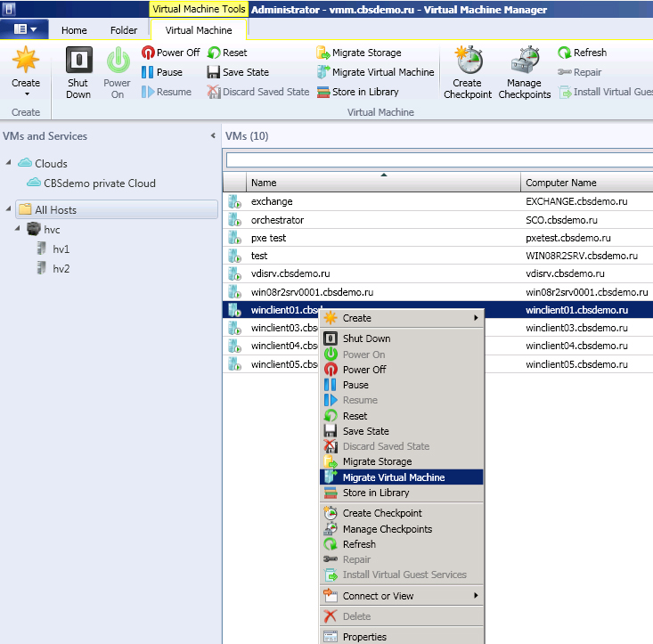This screenshot has width=653, height=644.
Task: Click Install Virtual Guest Services in ribbon
Action: coord(606,92)
